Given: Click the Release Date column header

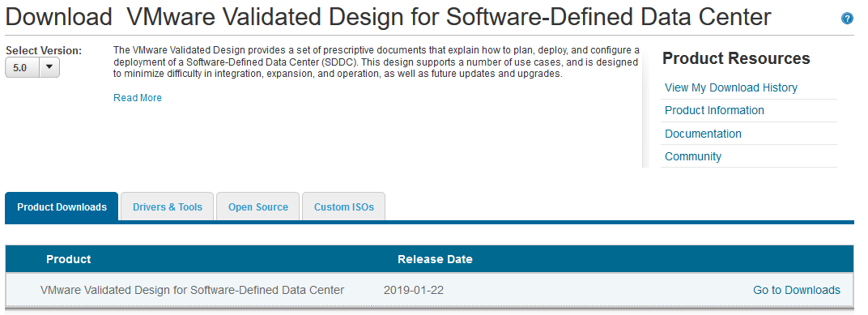Looking at the screenshot, I should click(x=435, y=259).
